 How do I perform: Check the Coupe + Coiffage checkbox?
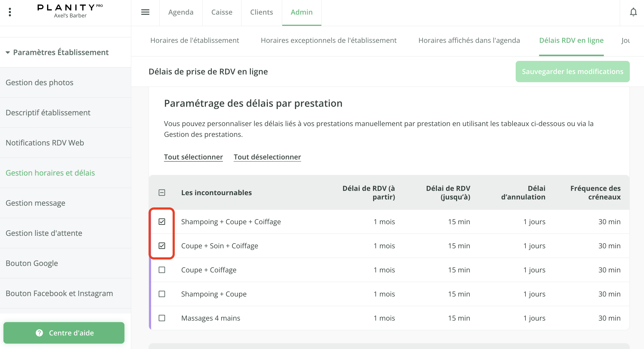pyautogui.click(x=162, y=270)
